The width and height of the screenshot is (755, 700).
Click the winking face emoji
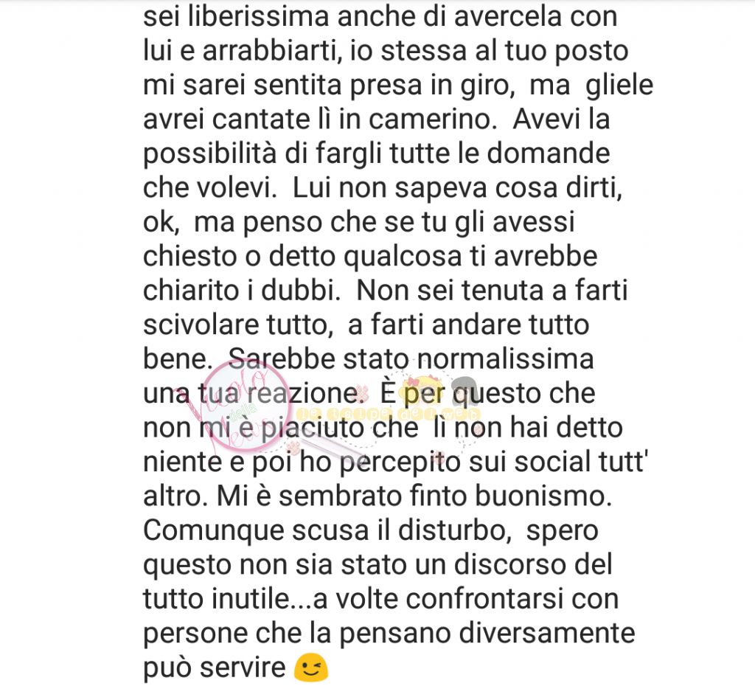coord(311,668)
